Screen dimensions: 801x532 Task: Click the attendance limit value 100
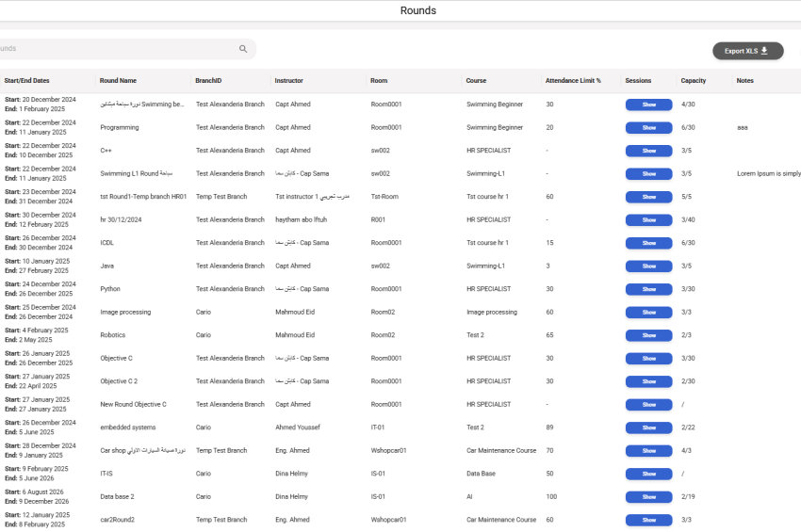pyautogui.click(x=551, y=497)
